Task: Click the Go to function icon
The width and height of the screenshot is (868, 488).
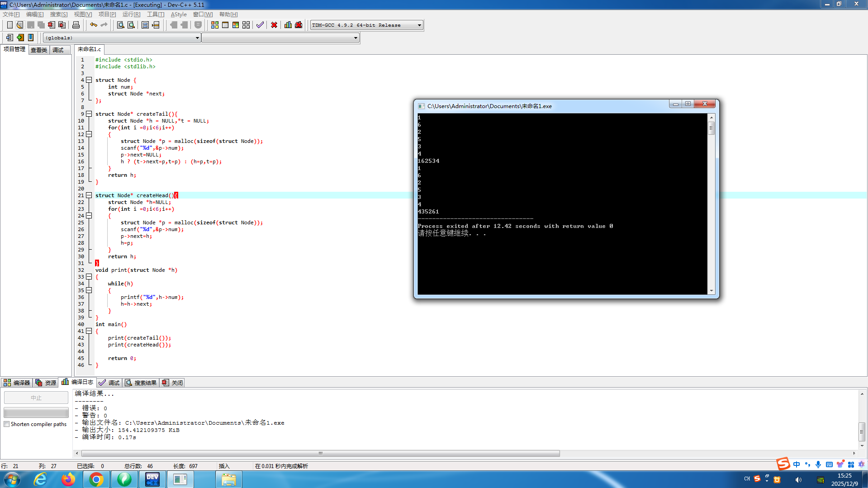Action: (145, 25)
